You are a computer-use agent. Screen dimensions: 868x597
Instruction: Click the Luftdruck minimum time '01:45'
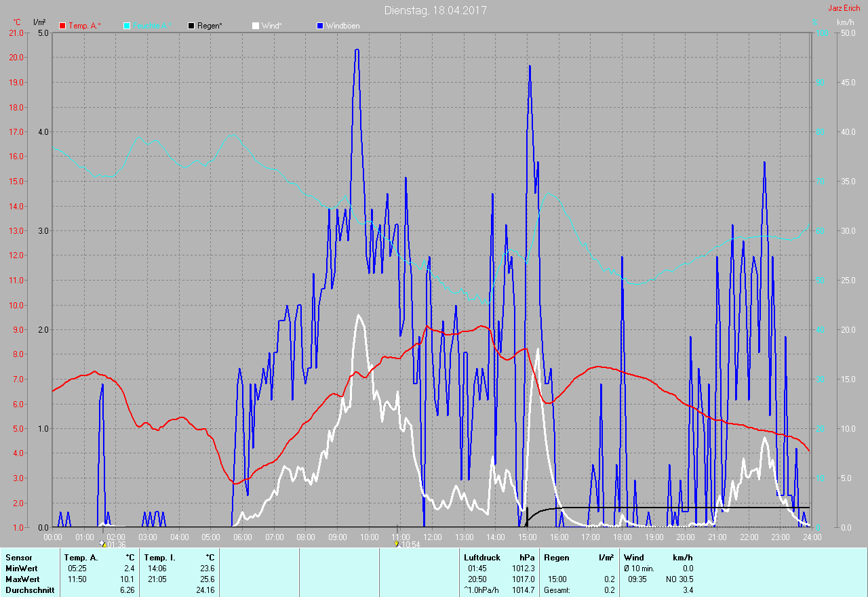coord(477,569)
